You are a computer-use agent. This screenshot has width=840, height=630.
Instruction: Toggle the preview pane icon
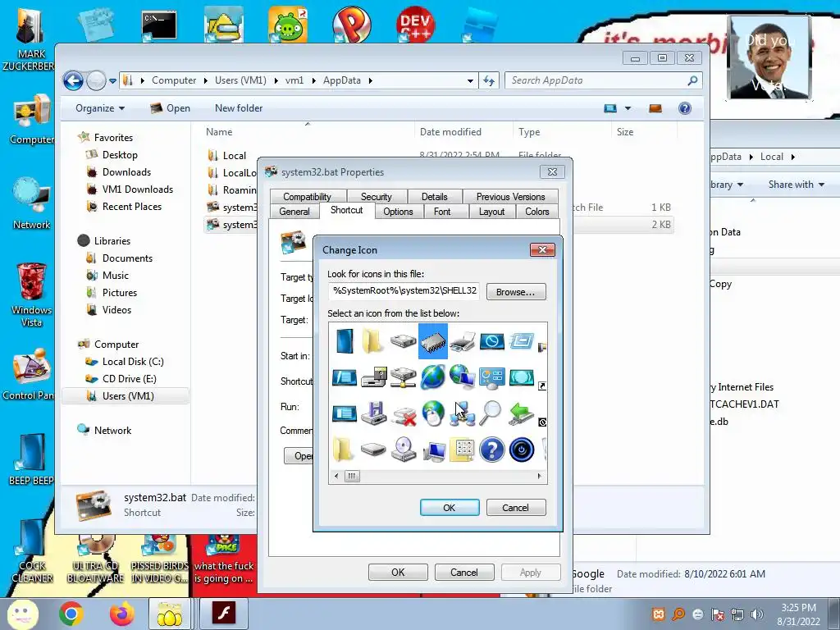(x=655, y=108)
